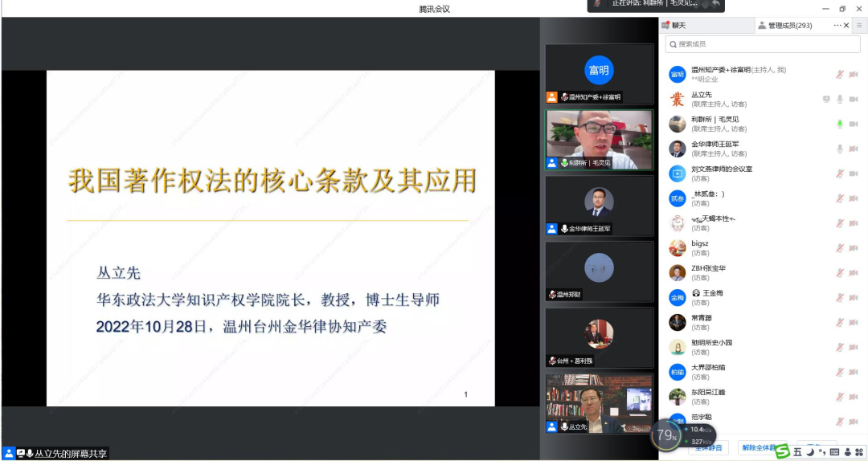
Task: Click camera icon for ZBH张宝华
Action: tap(854, 273)
